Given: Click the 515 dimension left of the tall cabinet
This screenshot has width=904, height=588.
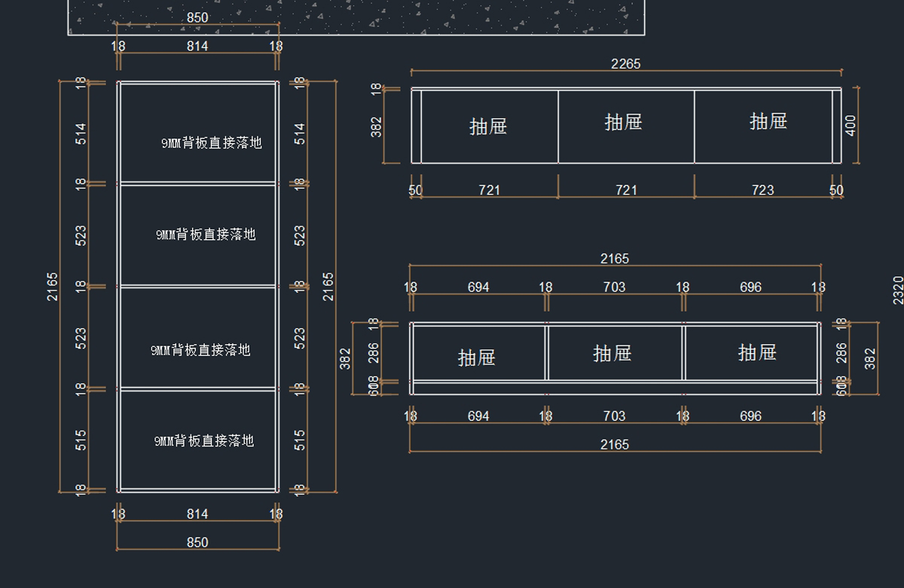Looking at the screenshot, I should coord(81,440).
